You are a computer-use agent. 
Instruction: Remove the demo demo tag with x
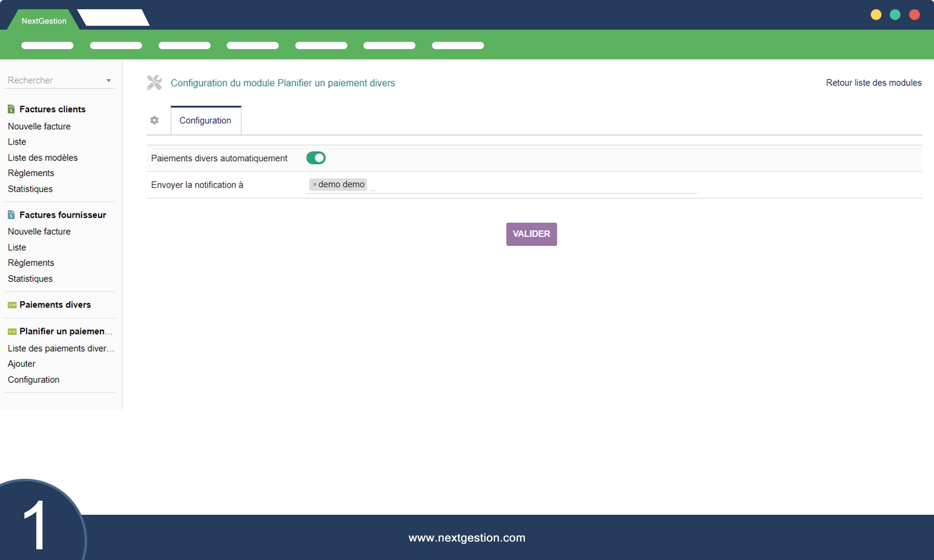pyautogui.click(x=314, y=184)
